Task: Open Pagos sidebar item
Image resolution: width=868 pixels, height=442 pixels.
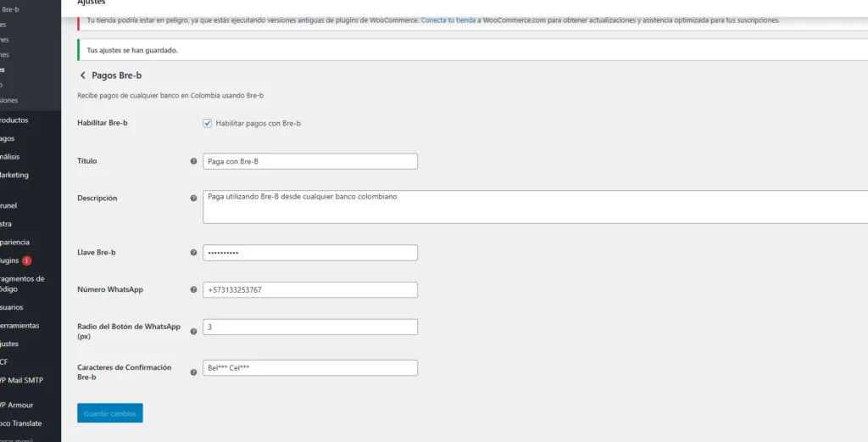Action: pyautogui.click(x=7, y=138)
